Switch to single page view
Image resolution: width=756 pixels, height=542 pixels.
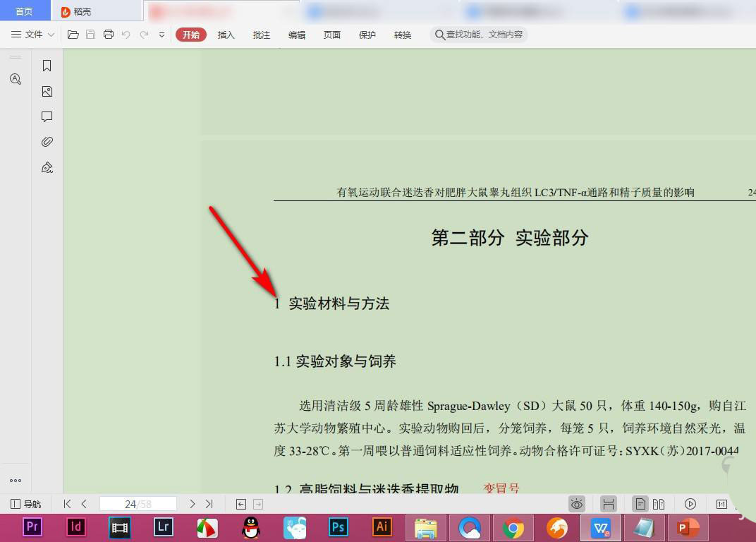[x=640, y=504]
